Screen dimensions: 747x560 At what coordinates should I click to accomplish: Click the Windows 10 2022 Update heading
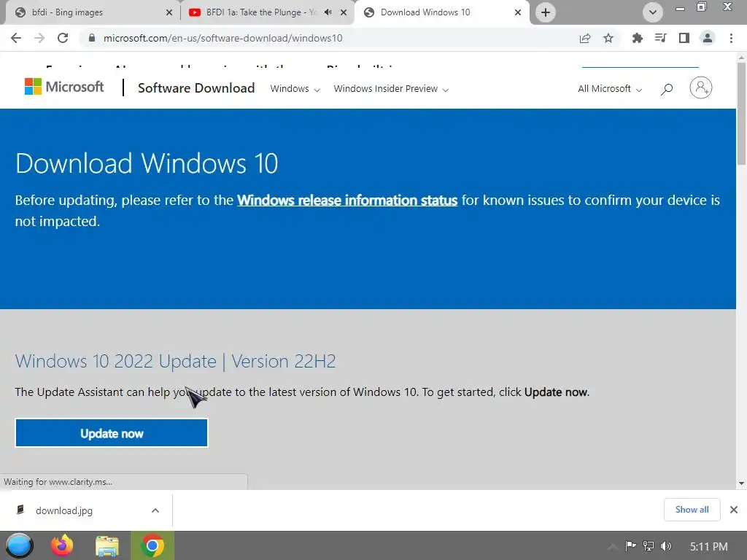tap(175, 361)
